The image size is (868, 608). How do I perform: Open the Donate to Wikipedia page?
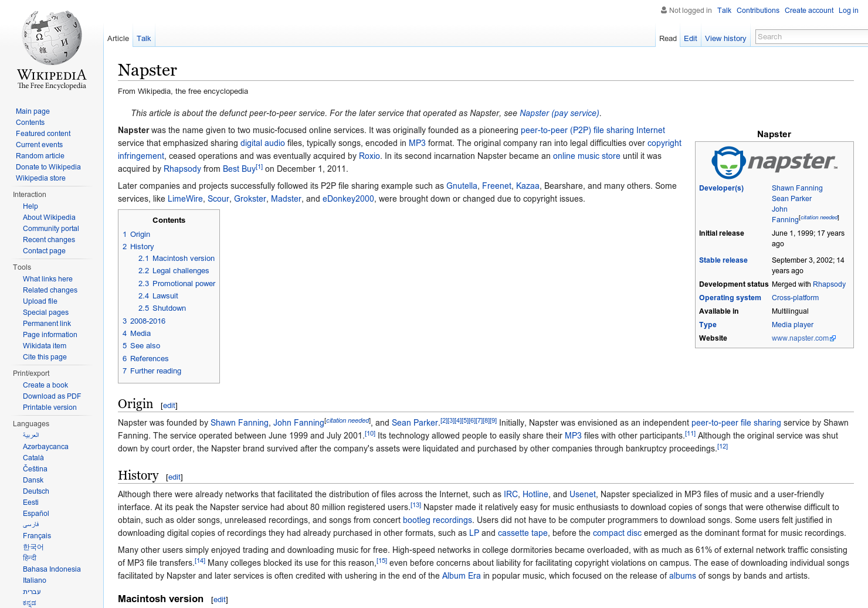pyautogui.click(x=48, y=167)
